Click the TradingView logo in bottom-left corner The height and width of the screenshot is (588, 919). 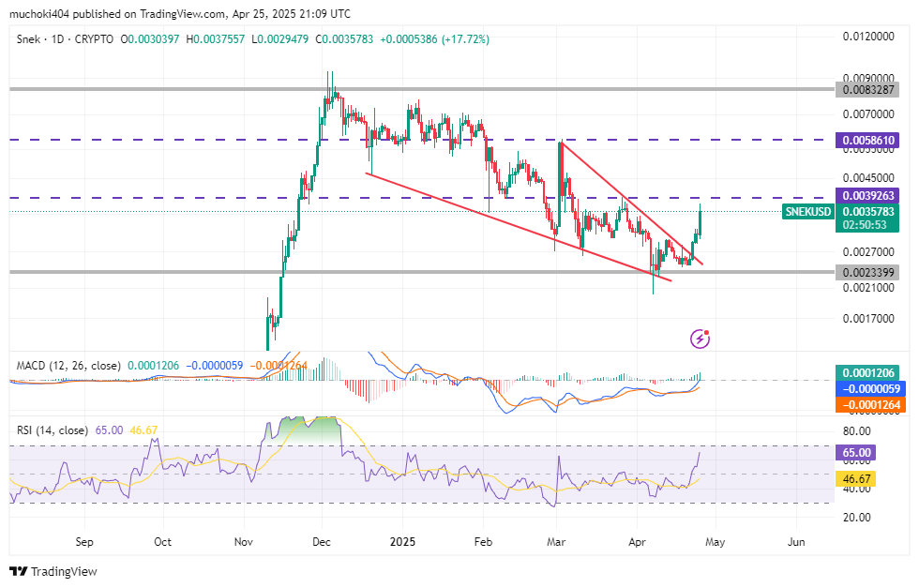tap(53, 571)
